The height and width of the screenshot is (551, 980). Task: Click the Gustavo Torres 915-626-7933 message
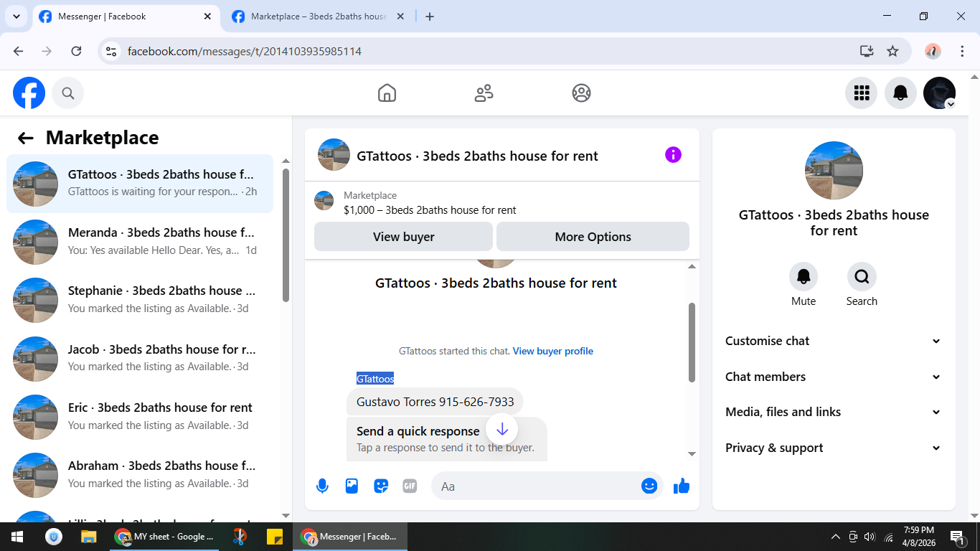pyautogui.click(x=435, y=402)
